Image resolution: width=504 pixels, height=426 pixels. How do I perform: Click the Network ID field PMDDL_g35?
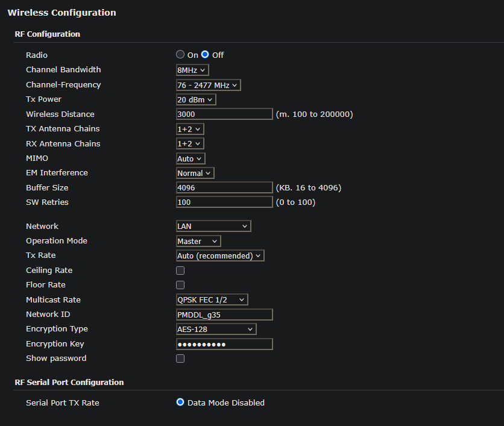pos(224,315)
